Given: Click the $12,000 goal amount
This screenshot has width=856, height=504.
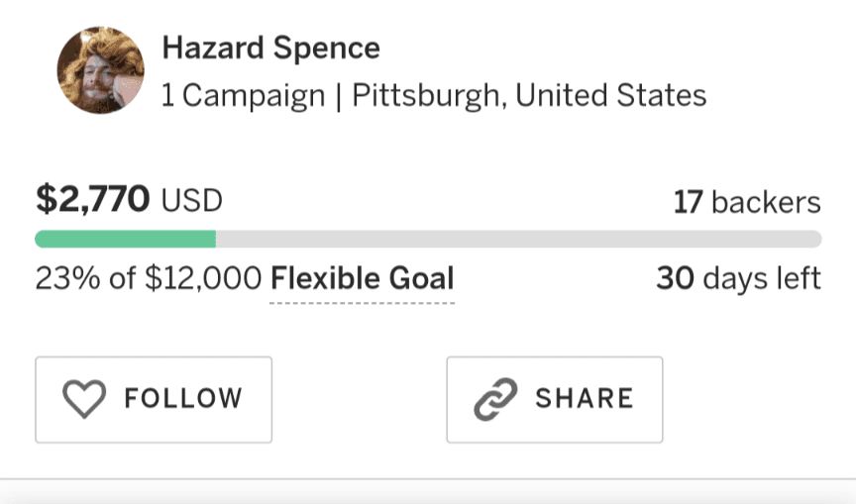Looking at the screenshot, I should (x=202, y=278).
